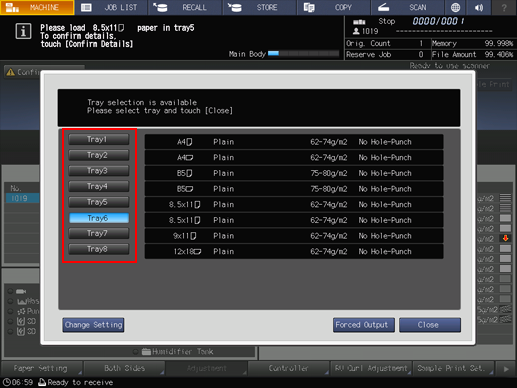Screen dimensions: 517x388
Task: Open the RECALL tab
Action: click(x=185, y=7)
